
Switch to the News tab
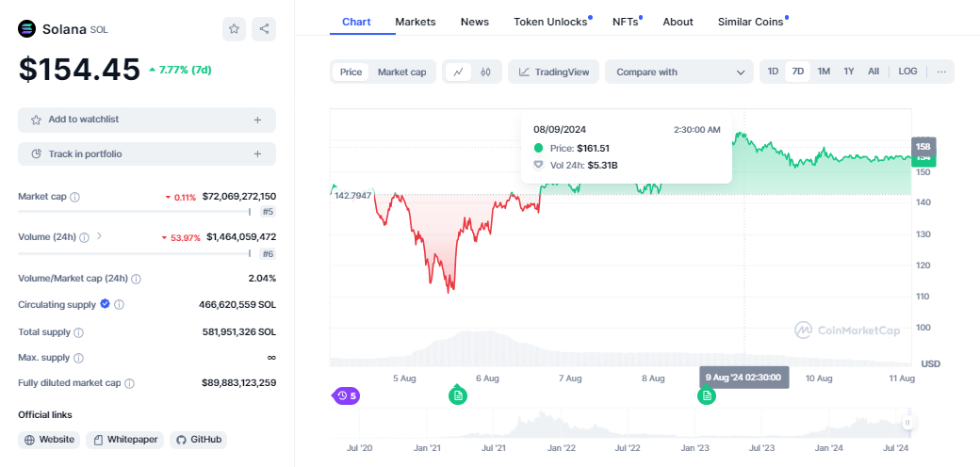[x=475, y=22]
